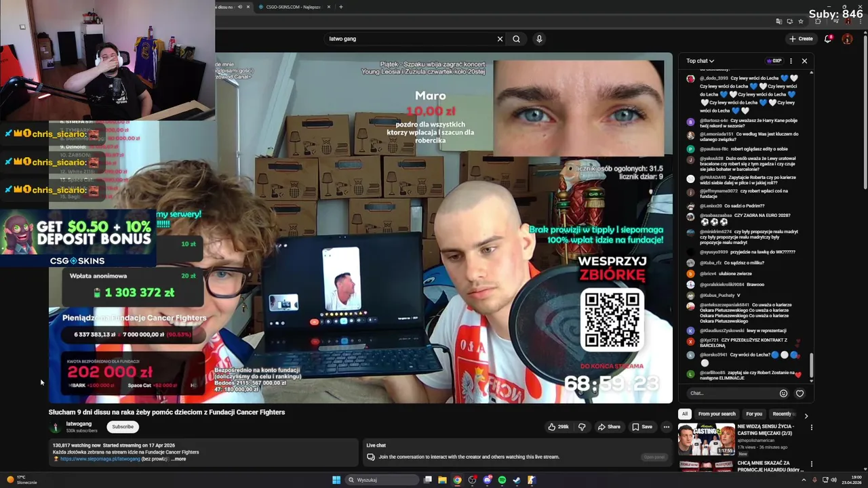868x488 pixels.
Task: Click the '298k' like count
Action: click(564, 427)
